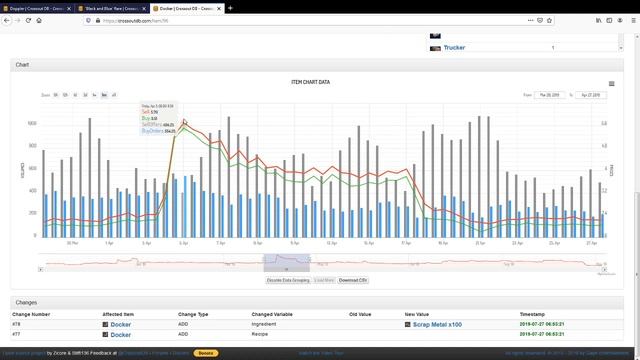The height and width of the screenshot is (360, 640).
Task: Set chart zoom to 1d
Action: [x=75, y=95]
